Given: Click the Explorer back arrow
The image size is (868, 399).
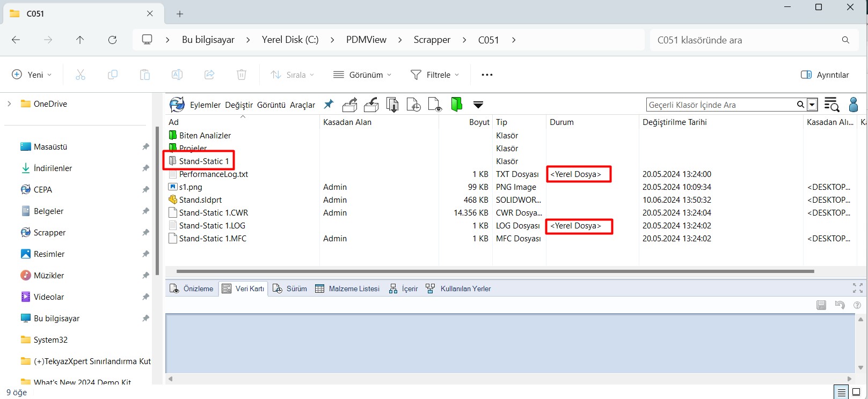Looking at the screenshot, I should click(x=16, y=40).
